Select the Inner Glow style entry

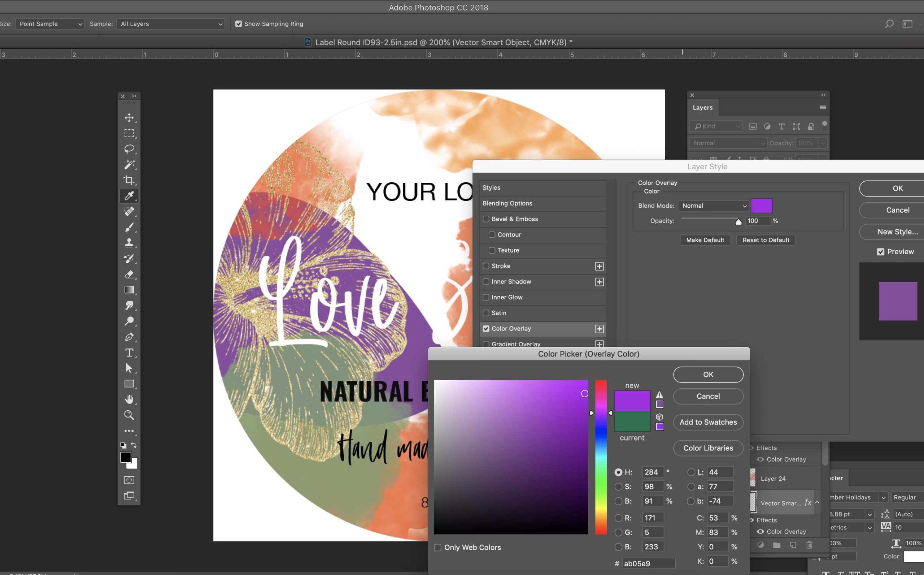[542, 297]
